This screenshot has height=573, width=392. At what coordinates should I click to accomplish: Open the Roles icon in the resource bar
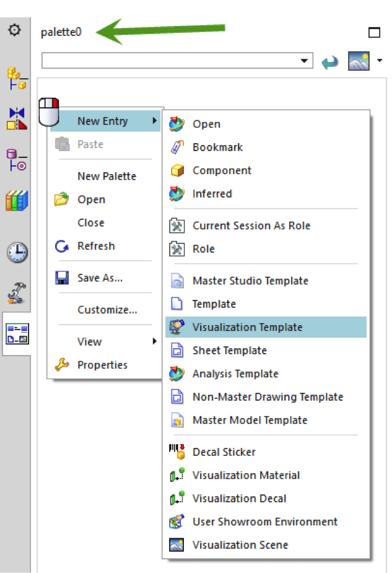[17, 294]
